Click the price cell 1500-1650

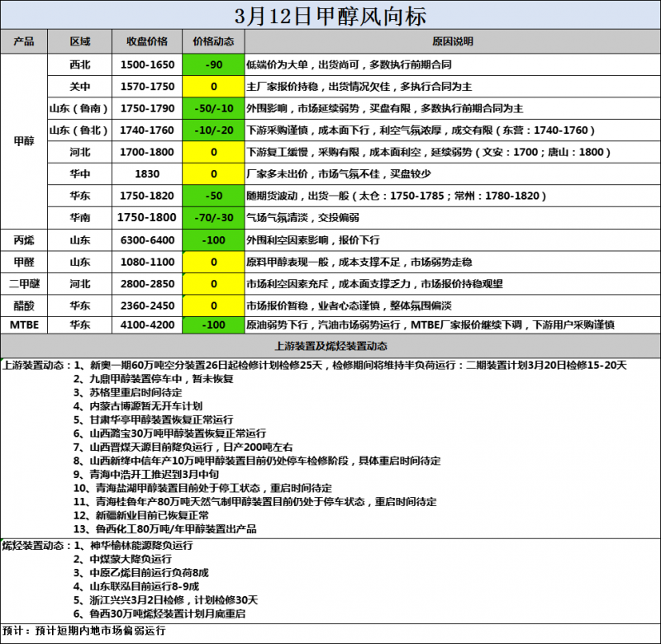(147, 65)
